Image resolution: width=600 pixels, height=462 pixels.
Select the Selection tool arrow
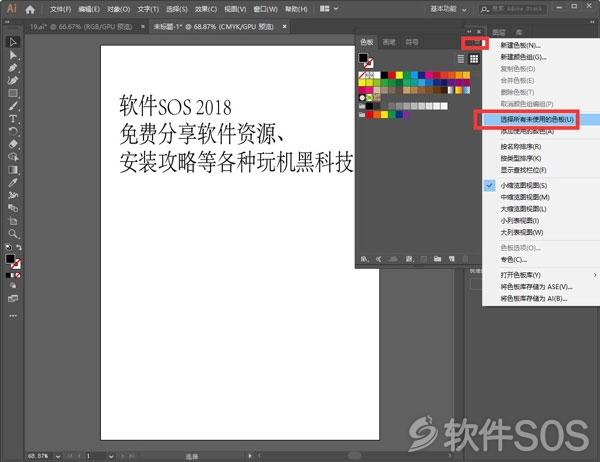[x=13, y=42]
